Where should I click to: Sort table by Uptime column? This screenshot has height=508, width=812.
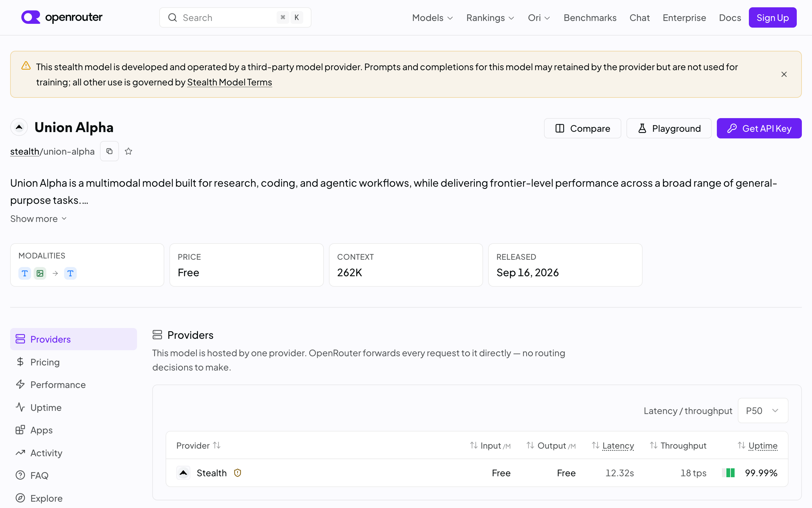click(757, 445)
